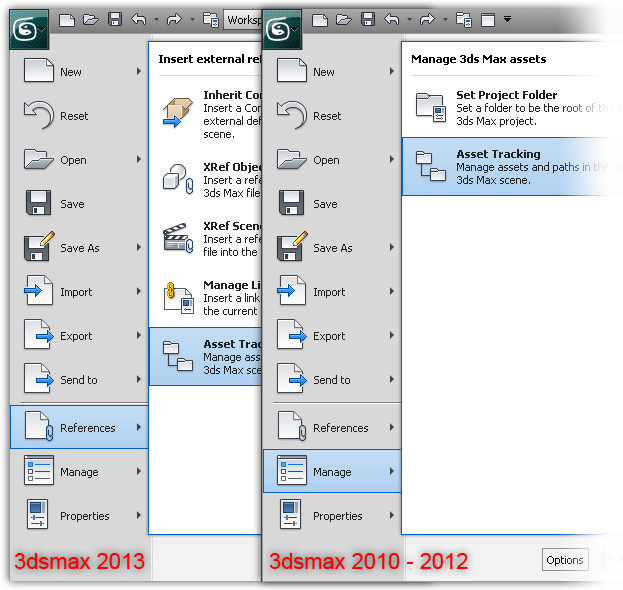Select Save in the 2010-2012 menu
The image size is (623, 590).
pos(332,204)
